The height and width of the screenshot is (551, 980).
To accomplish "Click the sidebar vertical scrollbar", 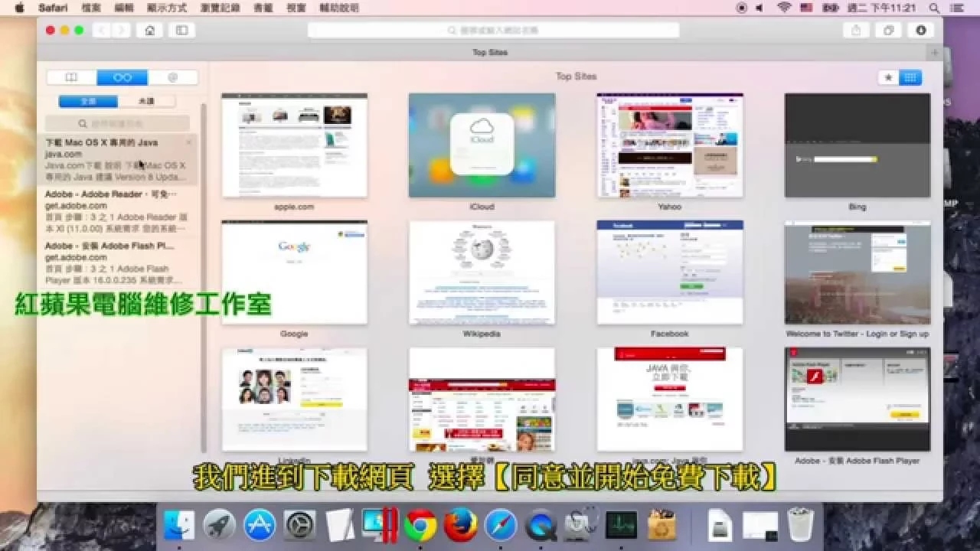I will 204,277.
